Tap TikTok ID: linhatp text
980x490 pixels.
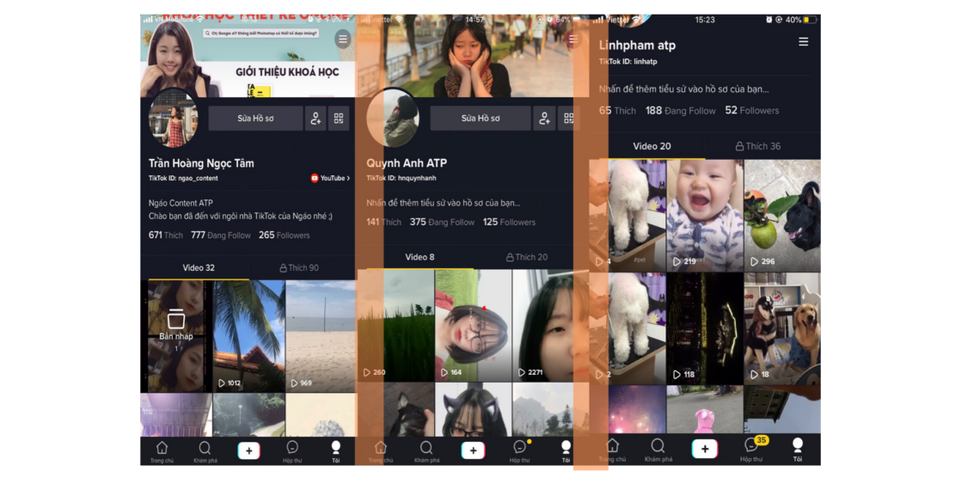click(628, 62)
